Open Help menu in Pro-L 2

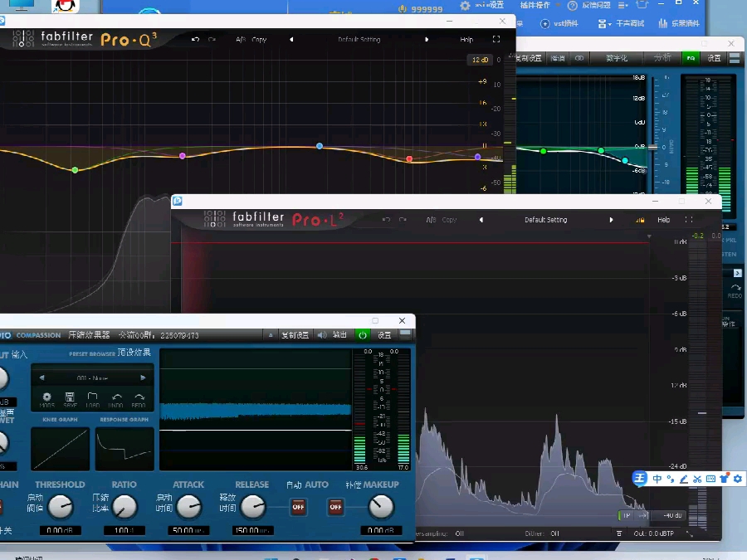664,220
